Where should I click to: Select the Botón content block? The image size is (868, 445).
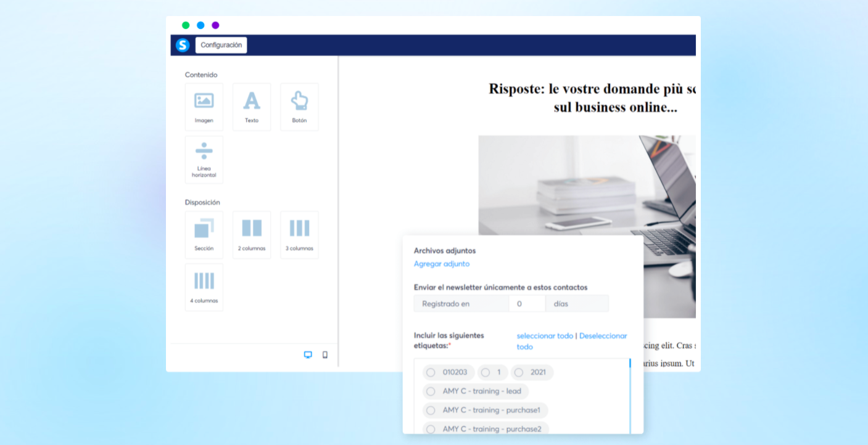pyautogui.click(x=299, y=107)
